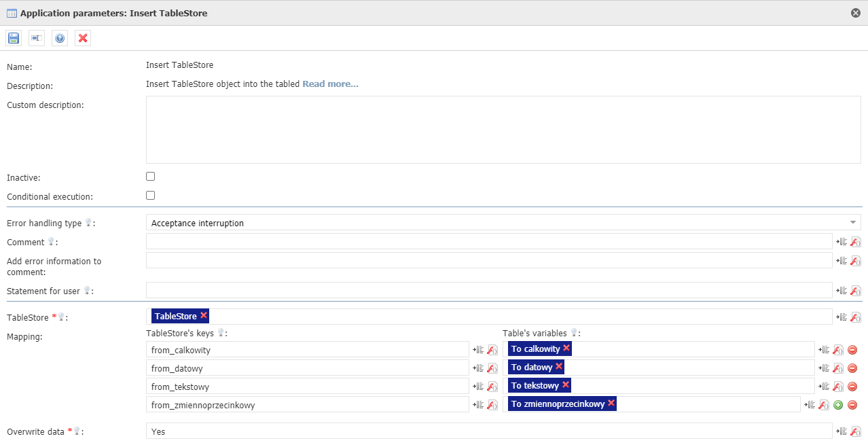Insert variable icon for Statement for user
The image size is (868, 447).
(842, 291)
